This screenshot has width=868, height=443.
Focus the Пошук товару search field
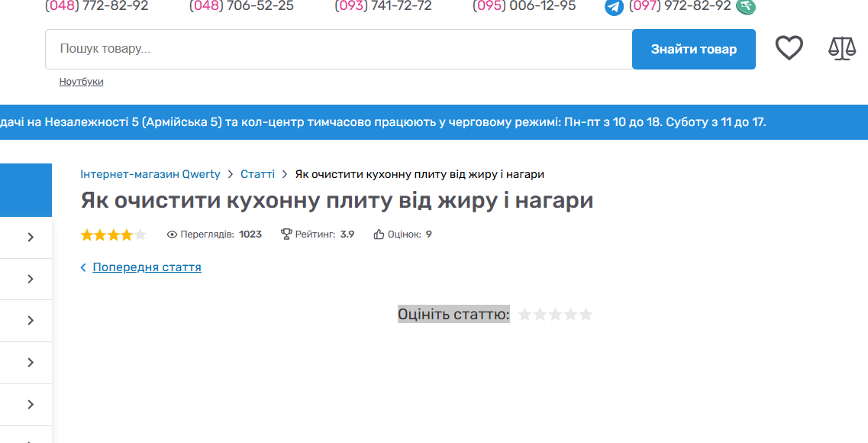click(x=339, y=50)
